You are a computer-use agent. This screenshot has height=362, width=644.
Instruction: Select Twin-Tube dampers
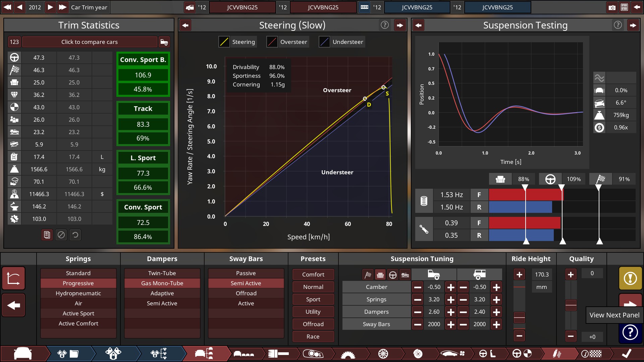(x=162, y=273)
